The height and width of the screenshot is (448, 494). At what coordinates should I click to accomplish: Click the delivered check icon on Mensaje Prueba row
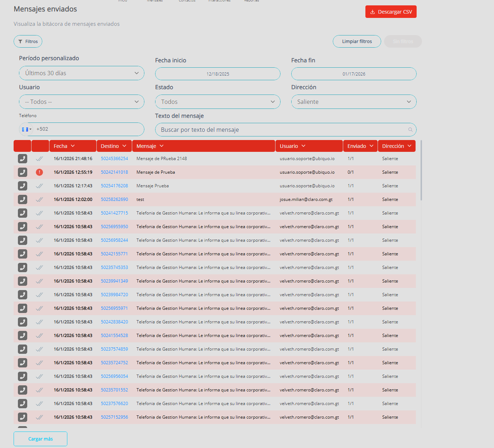tap(39, 186)
